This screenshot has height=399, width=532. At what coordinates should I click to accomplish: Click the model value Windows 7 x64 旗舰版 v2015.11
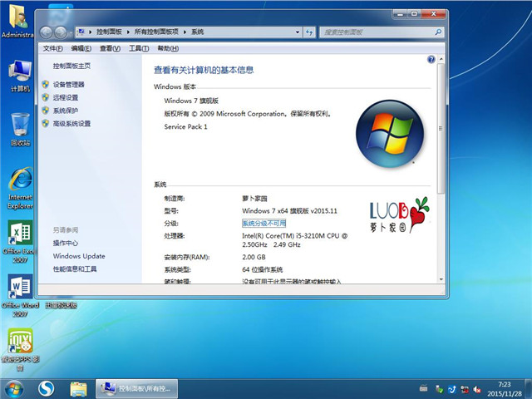289,210
